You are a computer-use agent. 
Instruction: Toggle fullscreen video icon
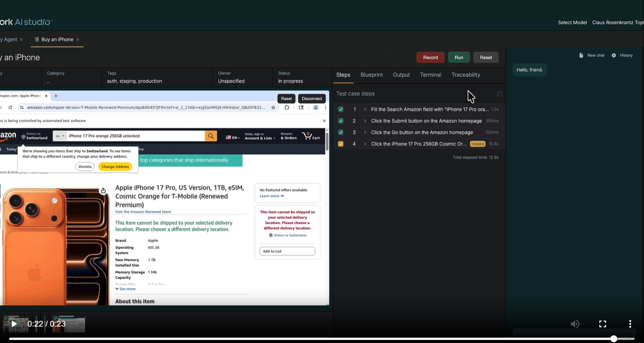(x=602, y=324)
